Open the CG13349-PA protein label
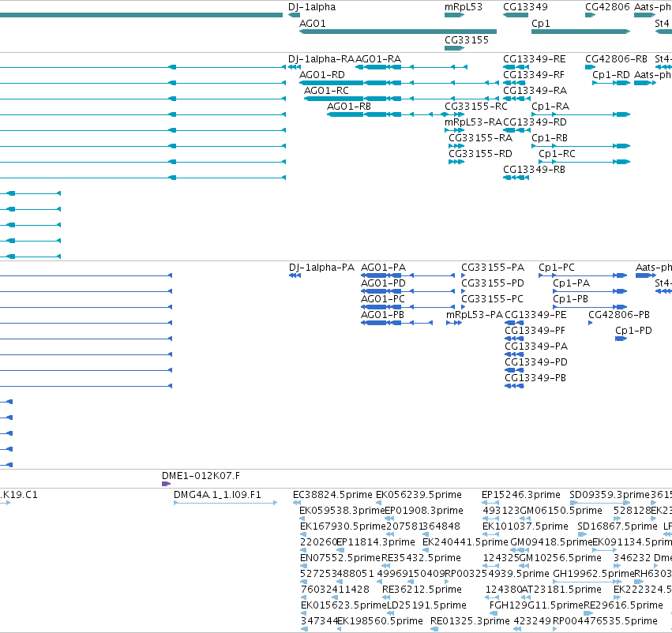672x633 pixels. tap(536, 346)
